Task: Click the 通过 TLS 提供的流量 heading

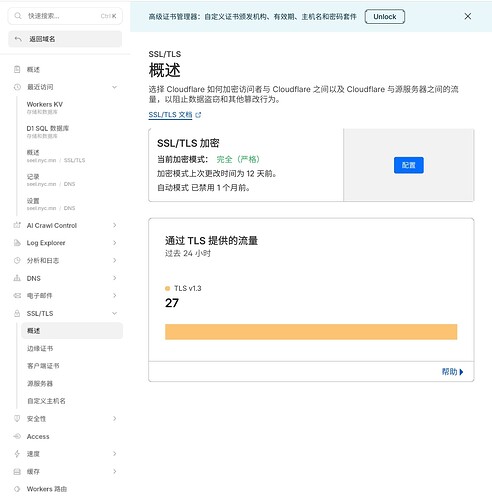Action: 211,241
